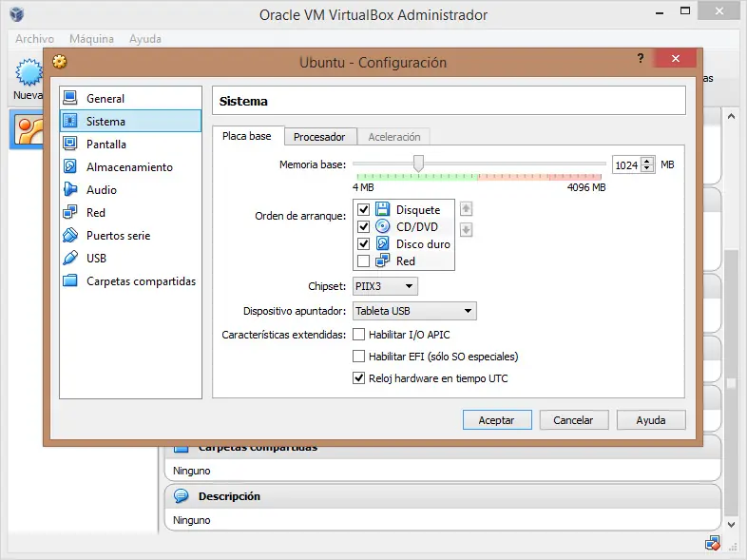The height and width of the screenshot is (560, 747).
Task: Open the Chipset PIIX3 dropdown
Action: 385,286
